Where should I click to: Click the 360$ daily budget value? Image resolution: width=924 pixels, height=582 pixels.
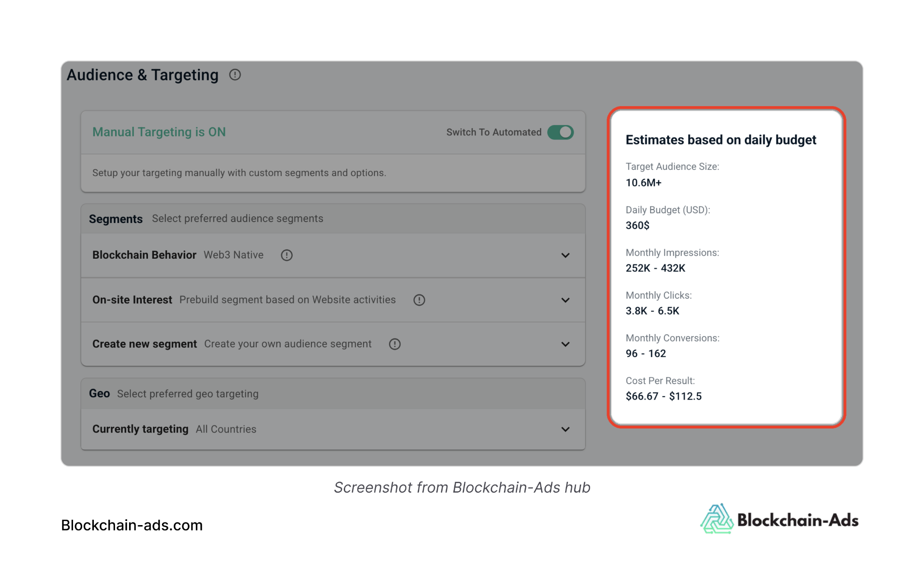click(638, 225)
